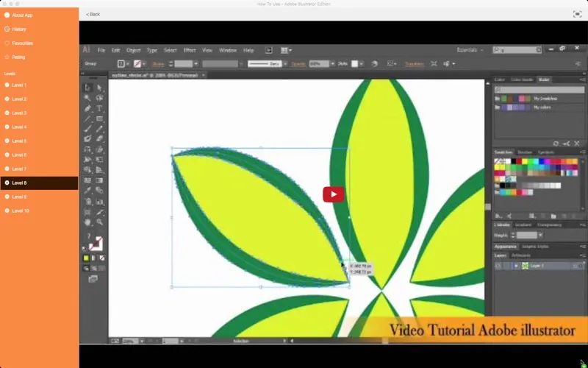This screenshot has width=588, height=368.
Task: Go back with the Back button
Action: (93, 14)
